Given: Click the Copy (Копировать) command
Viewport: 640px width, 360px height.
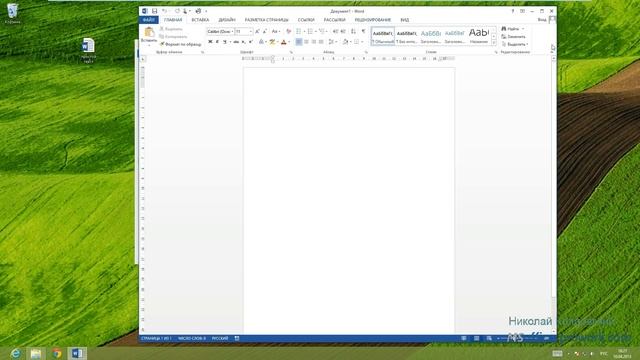Looking at the screenshot, I should tap(173, 37).
